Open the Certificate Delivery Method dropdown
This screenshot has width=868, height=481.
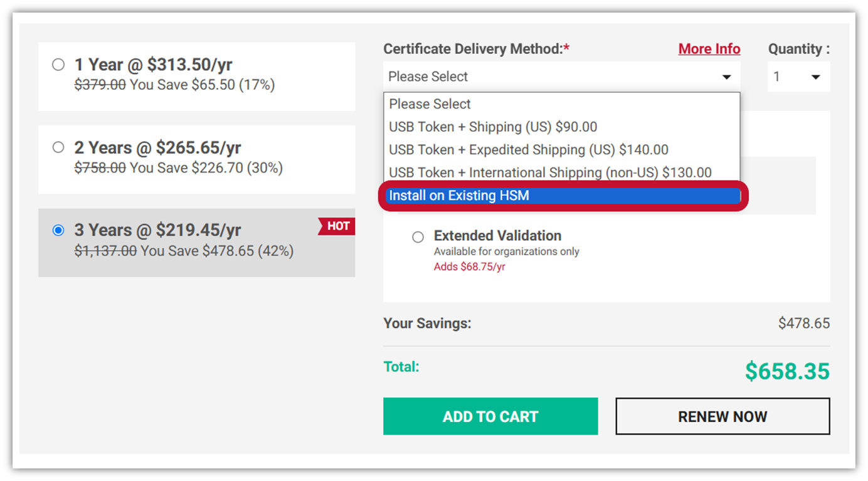coord(561,77)
